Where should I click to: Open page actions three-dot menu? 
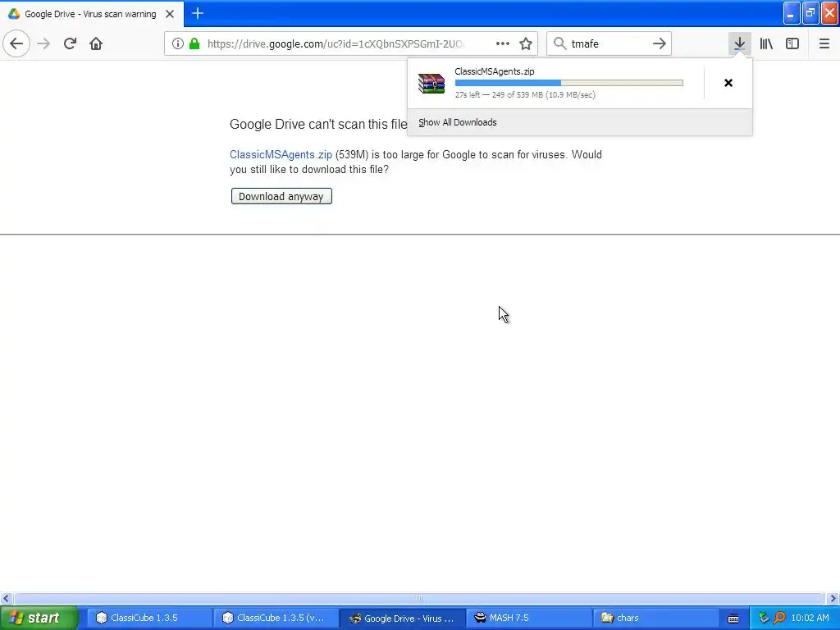[x=503, y=43]
